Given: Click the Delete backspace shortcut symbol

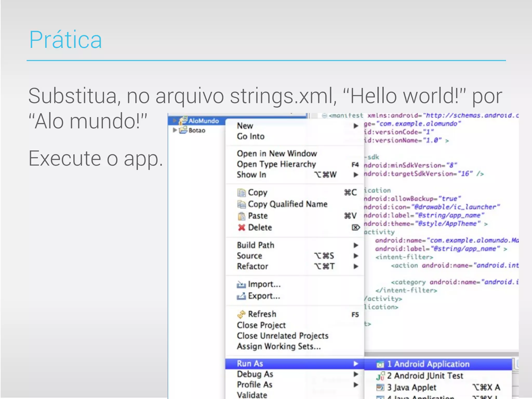Looking at the screenshot, I should coord(356,228).
